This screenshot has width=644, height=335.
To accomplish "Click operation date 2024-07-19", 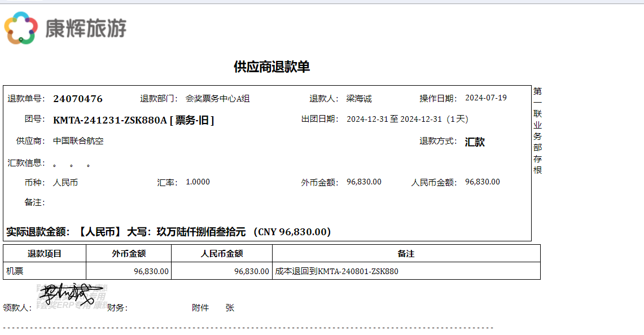I will [485, 98].
